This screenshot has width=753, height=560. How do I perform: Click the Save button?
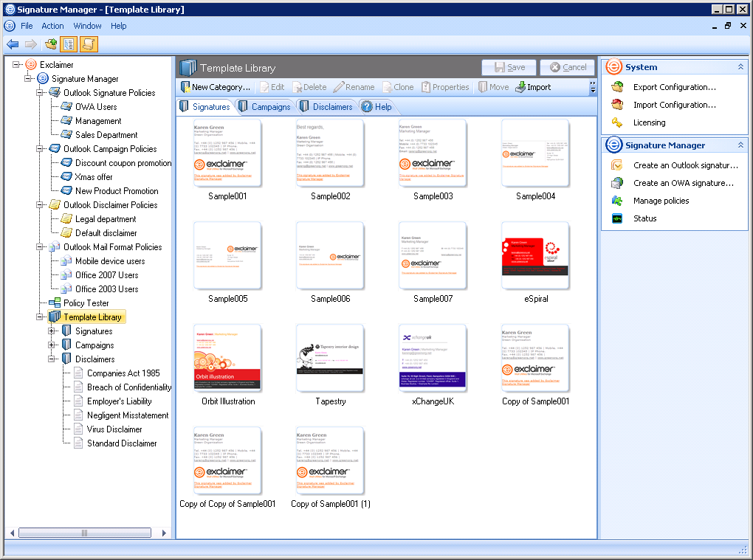(509, 67)
